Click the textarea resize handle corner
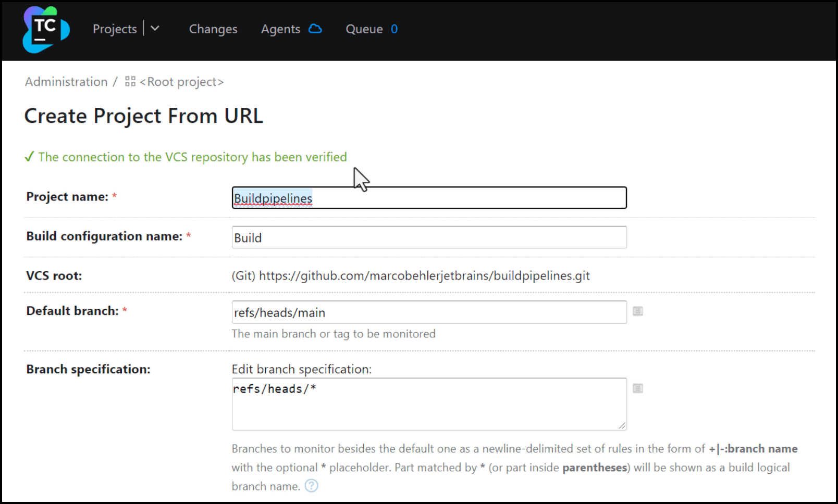 (622, 425)
